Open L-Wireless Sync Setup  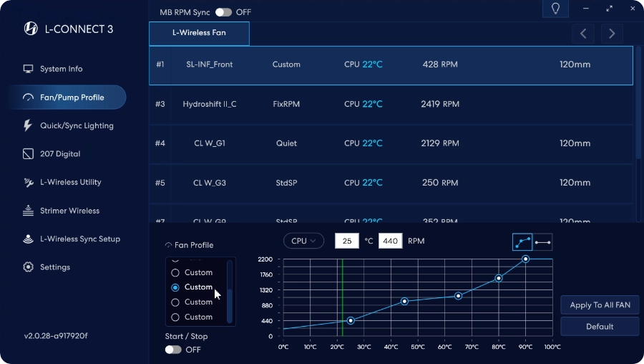[79, 239]
